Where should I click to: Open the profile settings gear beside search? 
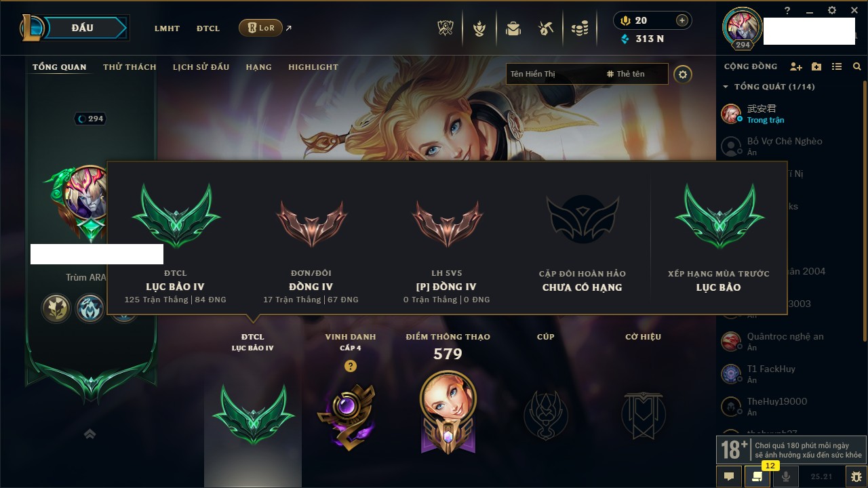click(x=683, y=75)
